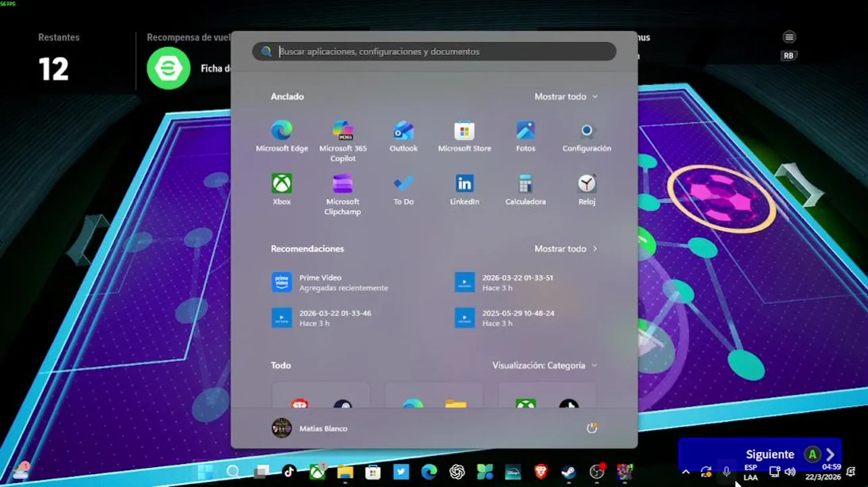Open Microsoft Store pinned tile
Viewport: 868px width, 487px height.
[464, 137]
